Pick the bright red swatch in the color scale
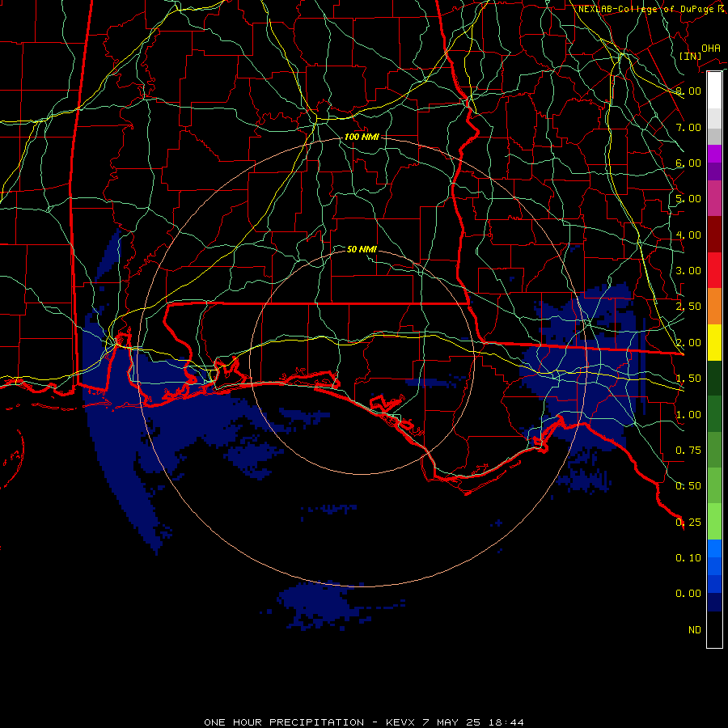Screen dimensions: 728x728 coord(714,271)
